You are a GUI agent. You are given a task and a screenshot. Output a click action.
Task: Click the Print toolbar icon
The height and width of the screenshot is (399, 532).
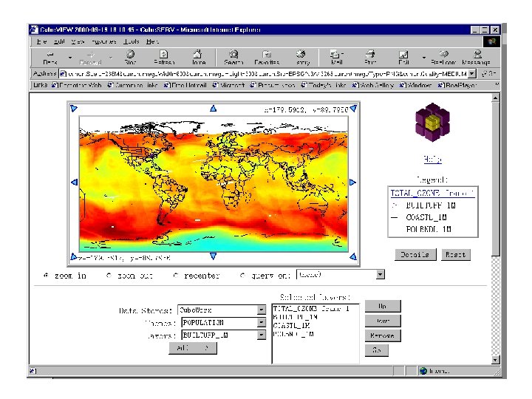coord(370,58)
